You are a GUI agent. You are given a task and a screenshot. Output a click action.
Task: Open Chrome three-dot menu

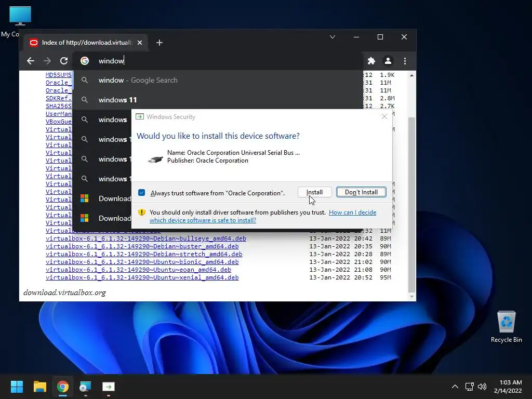pyautogui.click(x=405, y=61)
